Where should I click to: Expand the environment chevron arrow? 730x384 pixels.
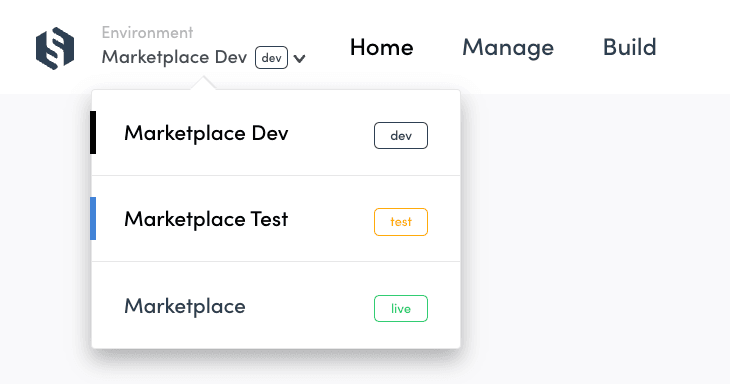(x=299, y=59)
